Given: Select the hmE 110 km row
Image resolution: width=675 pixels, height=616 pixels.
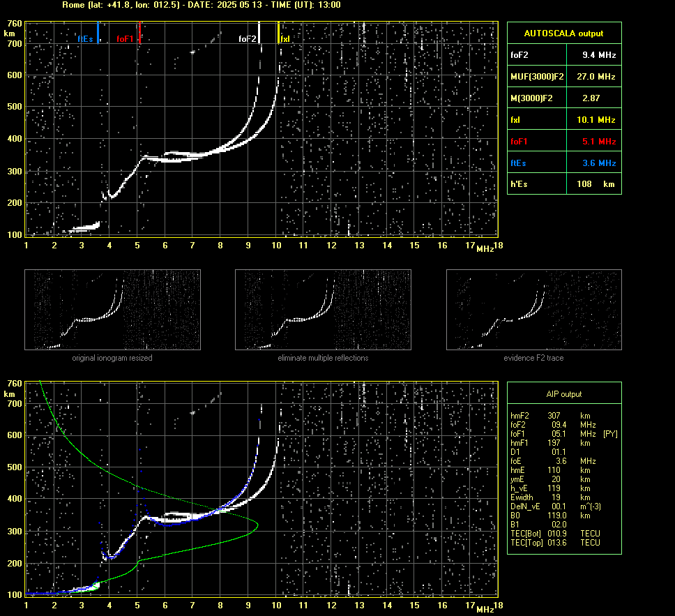Looking at the screenshot, I should 550,470.
